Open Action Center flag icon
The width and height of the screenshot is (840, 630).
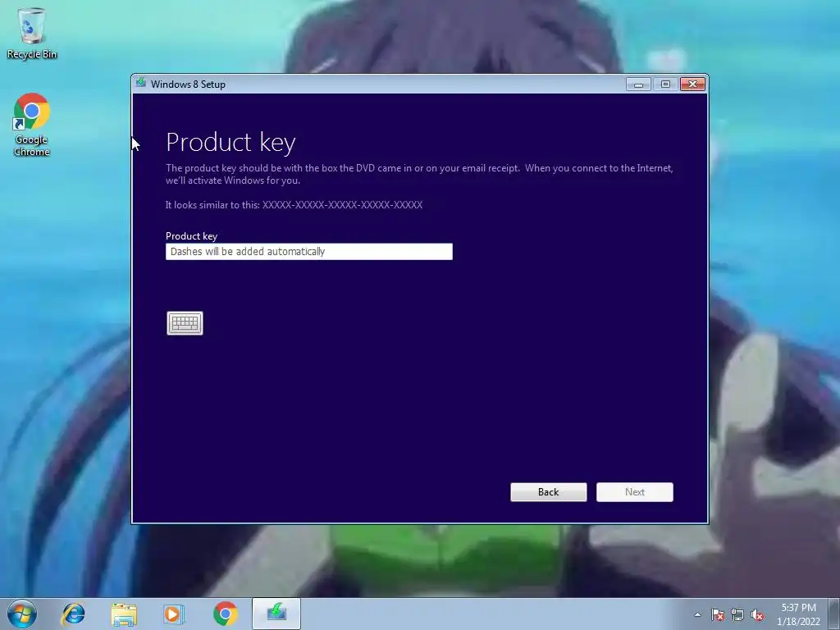718,614
